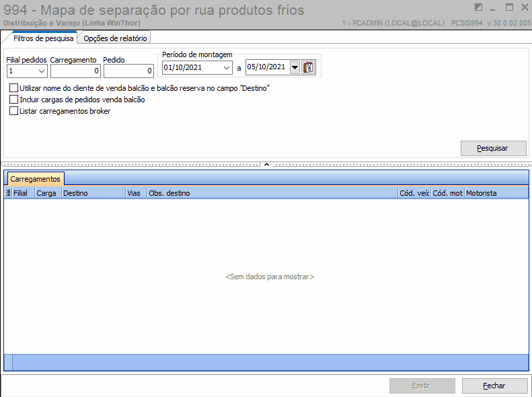Screen dimensions: 532x397
Task: Open the period calendar shortcut icon
Action: 308,67
